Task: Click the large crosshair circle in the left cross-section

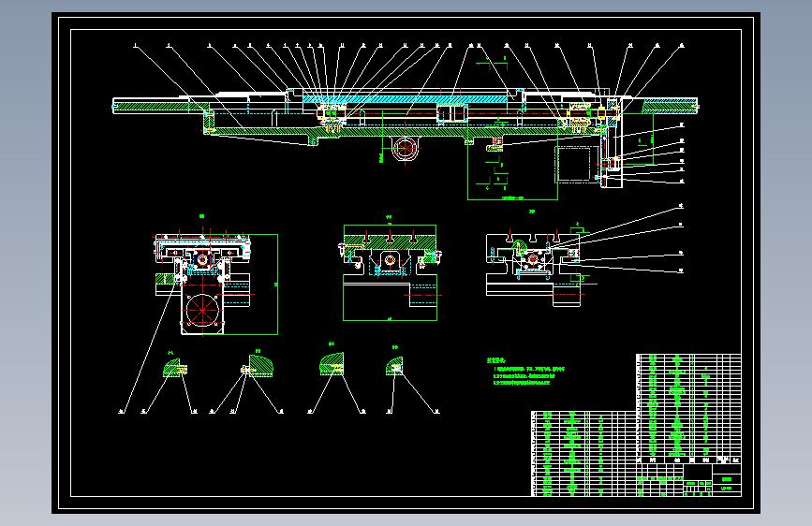Action: 202,310
